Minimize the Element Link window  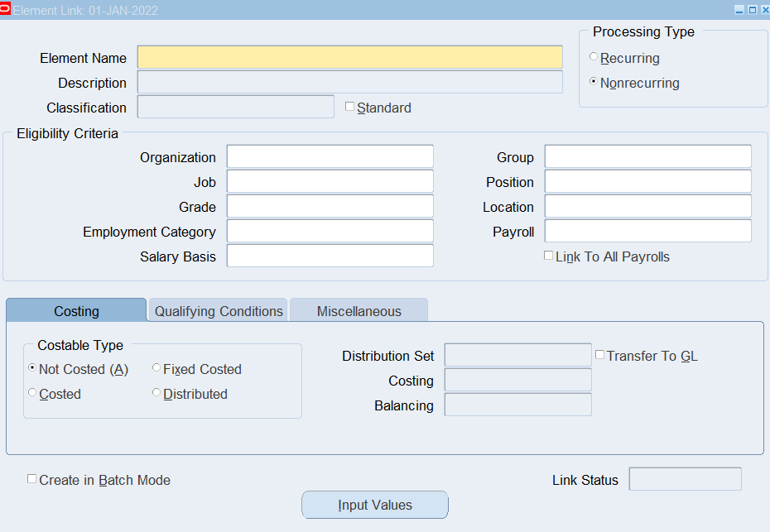739,10
